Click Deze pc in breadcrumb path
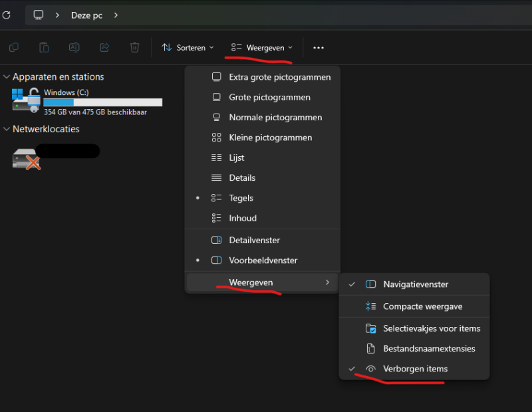 click(x=86, y=15)
